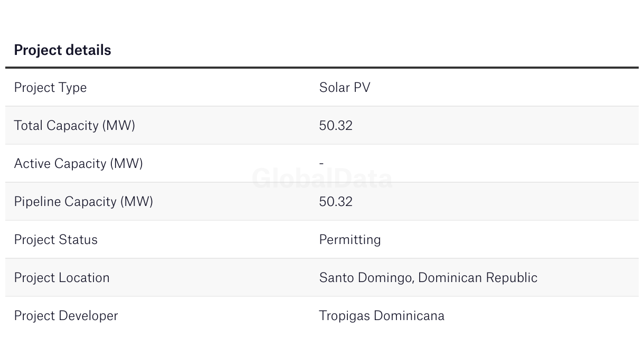Click the Santo Domingo text
The width and height of the screenshot is (644, 356).
pos(366,278)
